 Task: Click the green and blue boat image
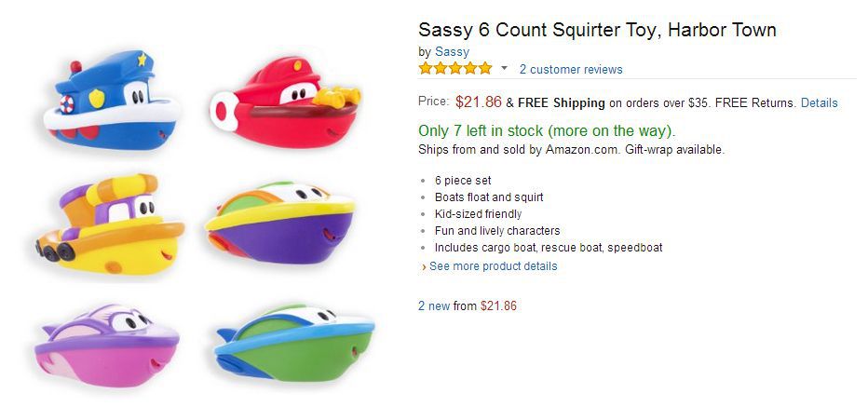coord(294,342)
